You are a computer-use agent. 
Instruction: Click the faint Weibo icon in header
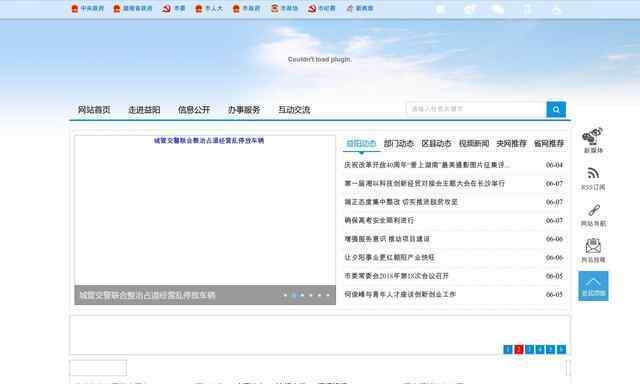469,9
